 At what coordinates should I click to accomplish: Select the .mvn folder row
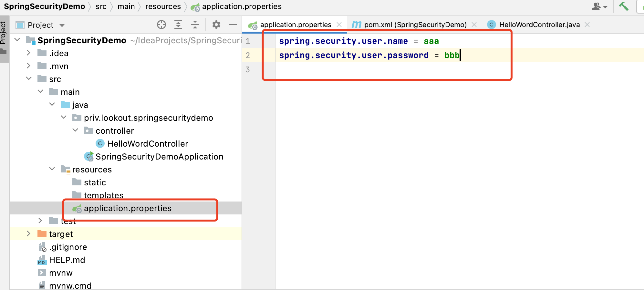[x=126, y=66]
